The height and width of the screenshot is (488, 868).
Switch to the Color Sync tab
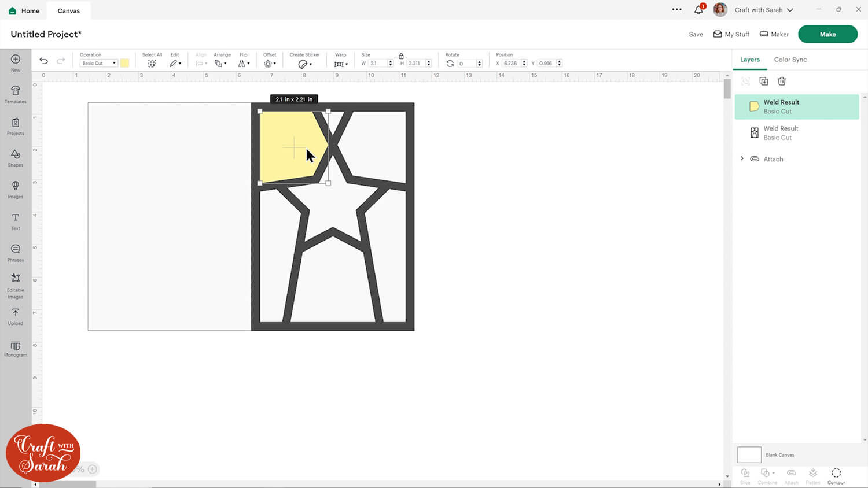tap(790, 60)
